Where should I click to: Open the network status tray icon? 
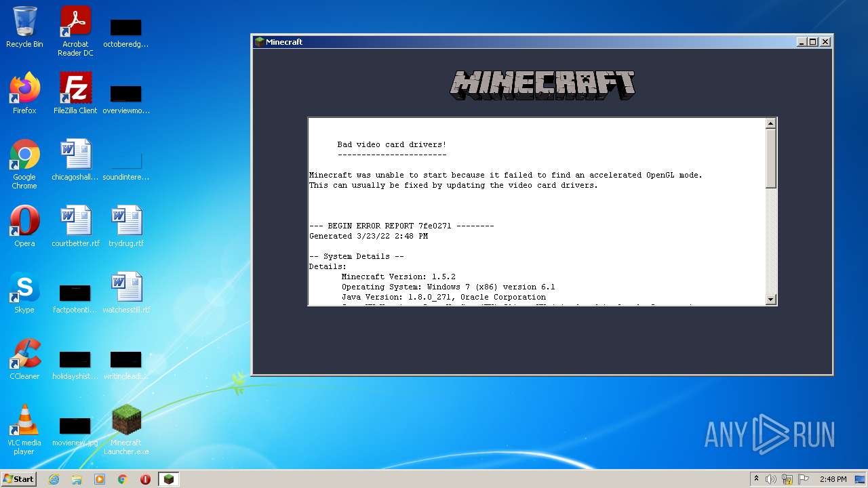pos(787,479)
